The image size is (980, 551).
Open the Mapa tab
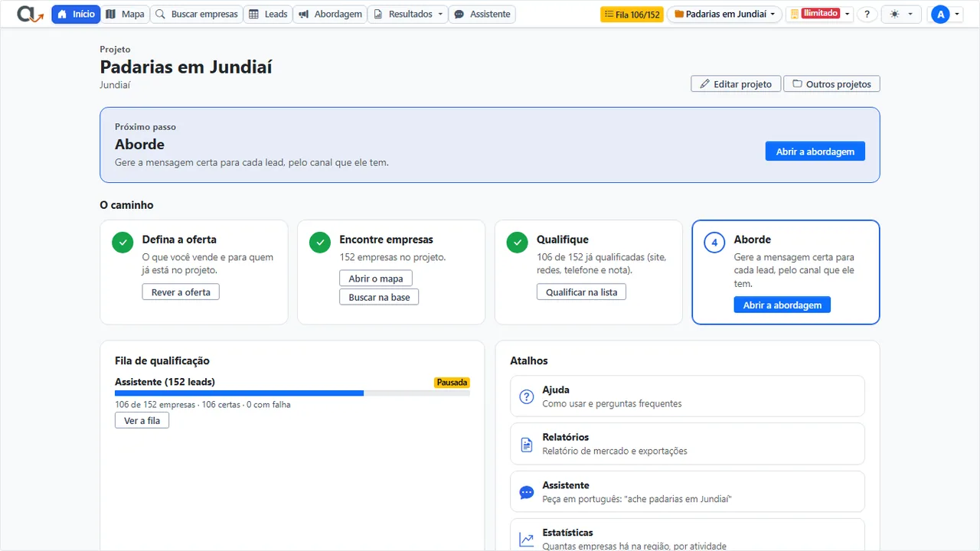tap(125, 14)
